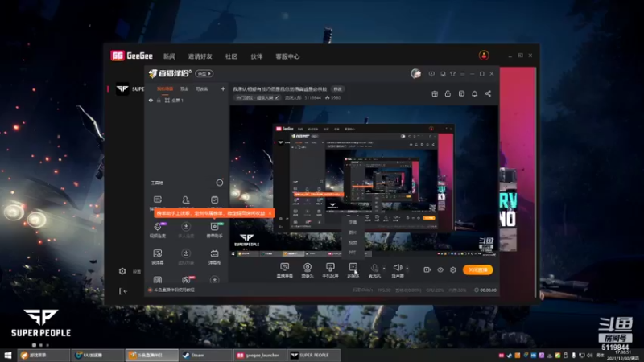Open the mobile phone screencast source
This screenshot has height=362, width=644.
click(x=330, y=270)
